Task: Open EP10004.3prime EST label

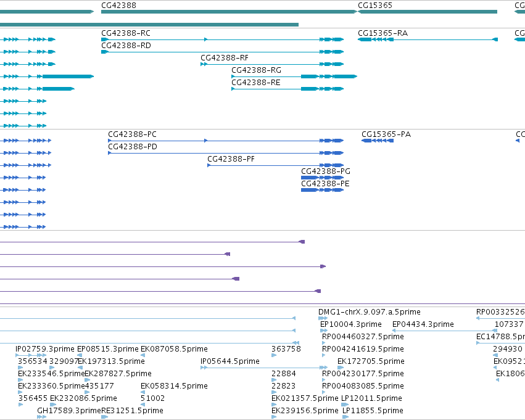Action: point(350,324)
